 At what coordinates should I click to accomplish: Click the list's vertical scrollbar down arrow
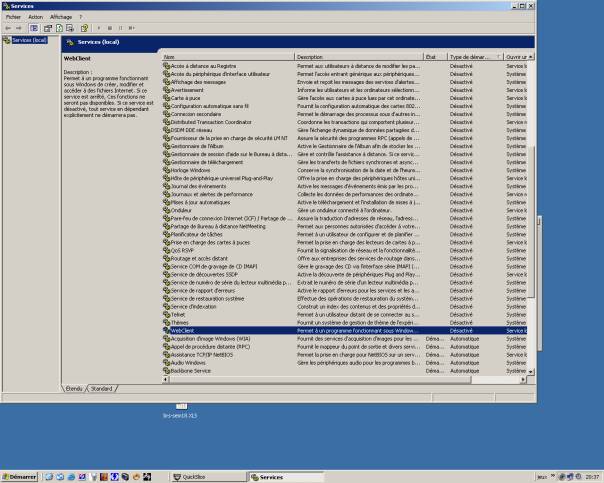tap(531, 372)
